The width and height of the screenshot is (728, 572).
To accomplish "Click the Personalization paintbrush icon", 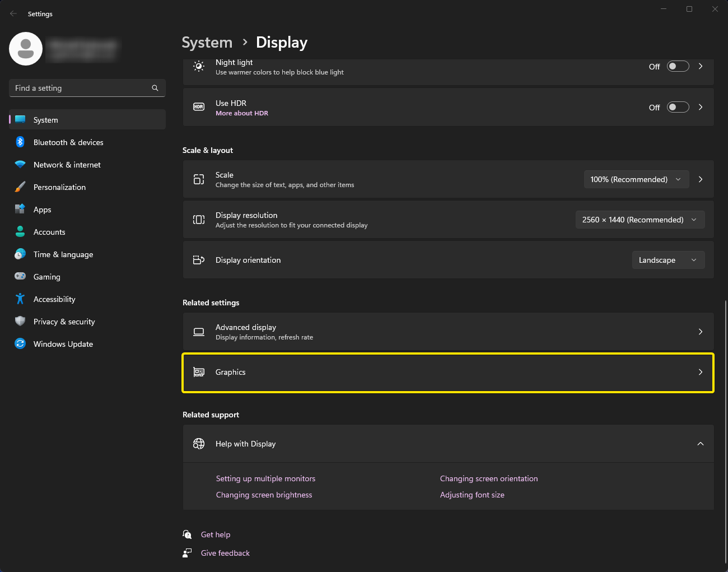I will [x=20, y=187].
